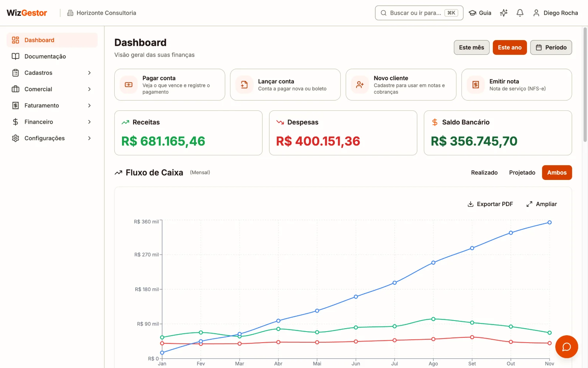Click the Configurações gear icon
This screenshot has width=588, height=368.
(15, 138)
